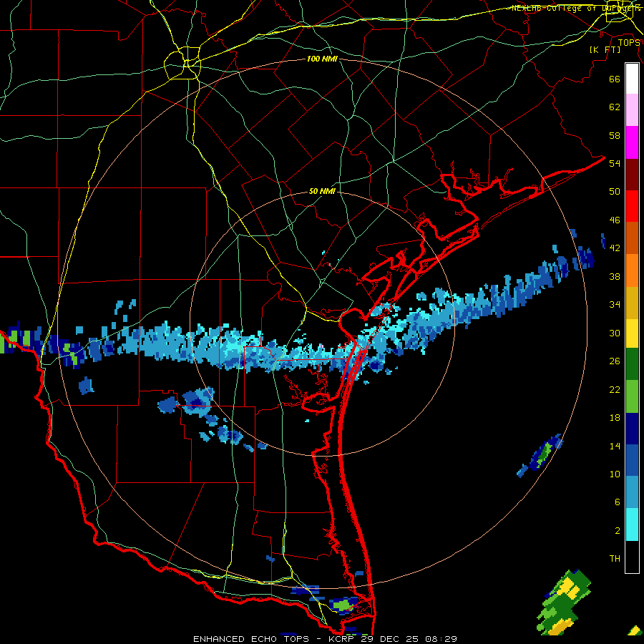644x644 pixels.
Task: Click legend value 22
Action: [615, 389]
